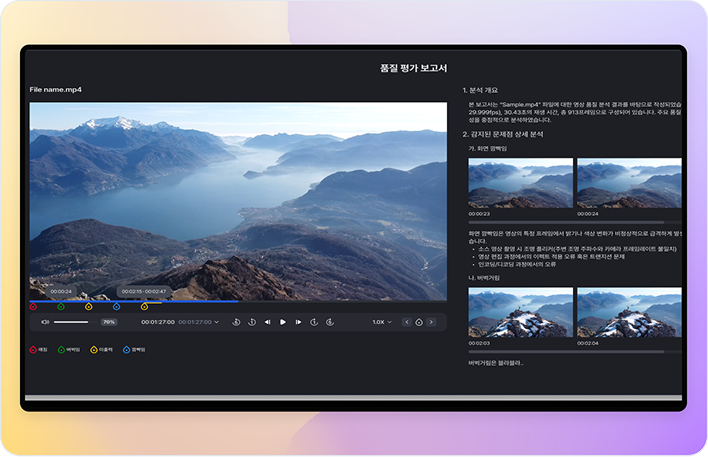Click marker icon between the chevron buttons
The height and width of the screenshot is (457, 708).
[420, 322]
